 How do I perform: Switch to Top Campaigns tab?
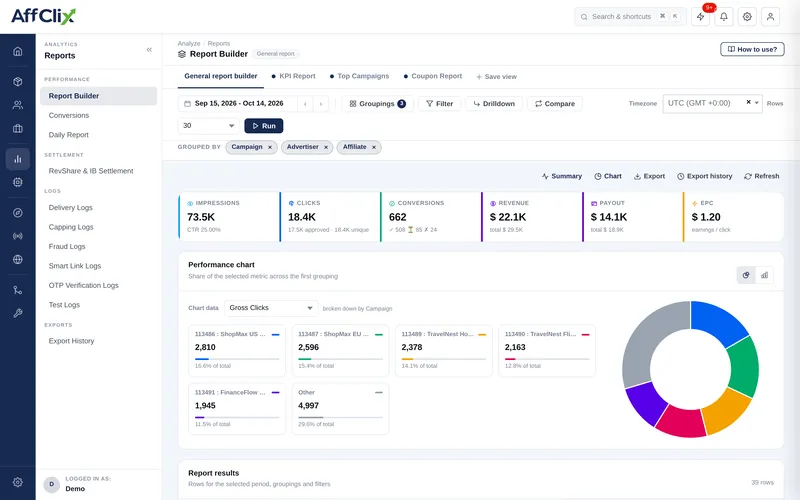point(359,76)
